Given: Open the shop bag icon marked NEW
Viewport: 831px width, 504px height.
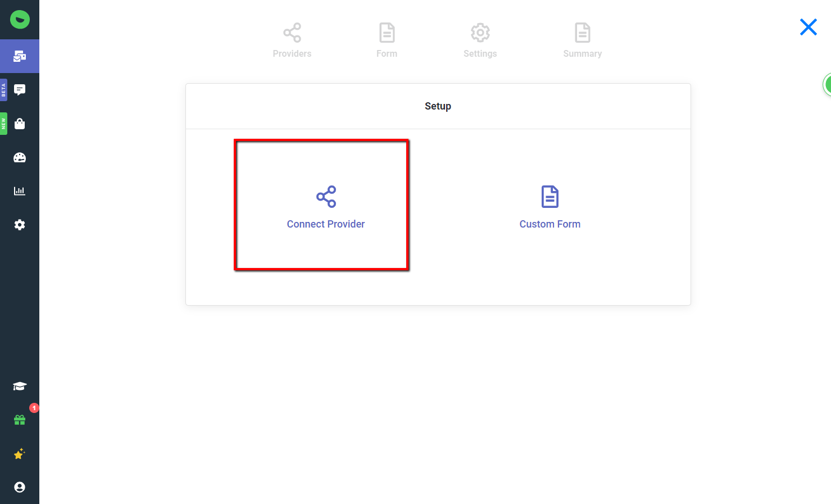Looking at the screenshot, I should click(20, 124).
